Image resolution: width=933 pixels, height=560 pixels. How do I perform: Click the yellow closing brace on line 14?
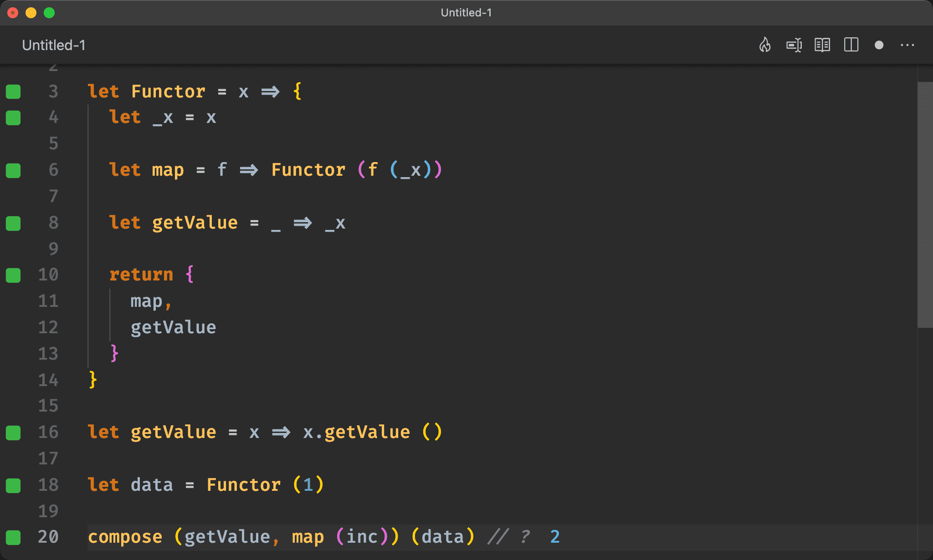coord(93,380)
